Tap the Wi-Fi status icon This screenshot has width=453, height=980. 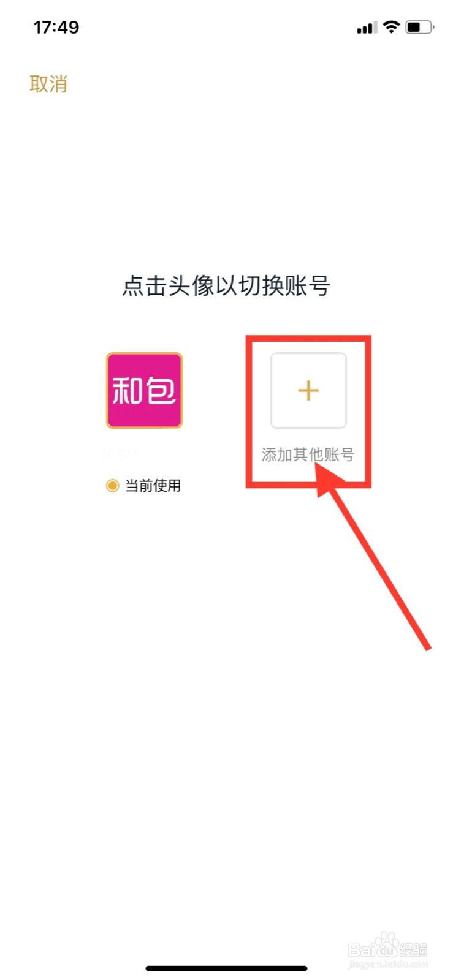pyautogui.click(x=391, y=27)
